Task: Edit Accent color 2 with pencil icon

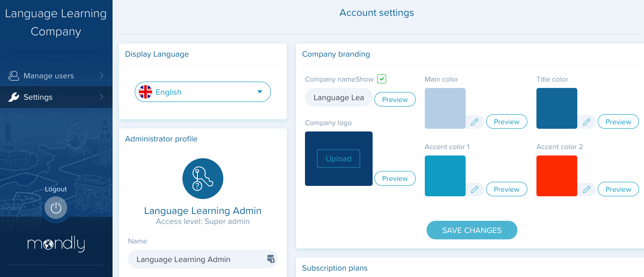Action: point(586,190)
